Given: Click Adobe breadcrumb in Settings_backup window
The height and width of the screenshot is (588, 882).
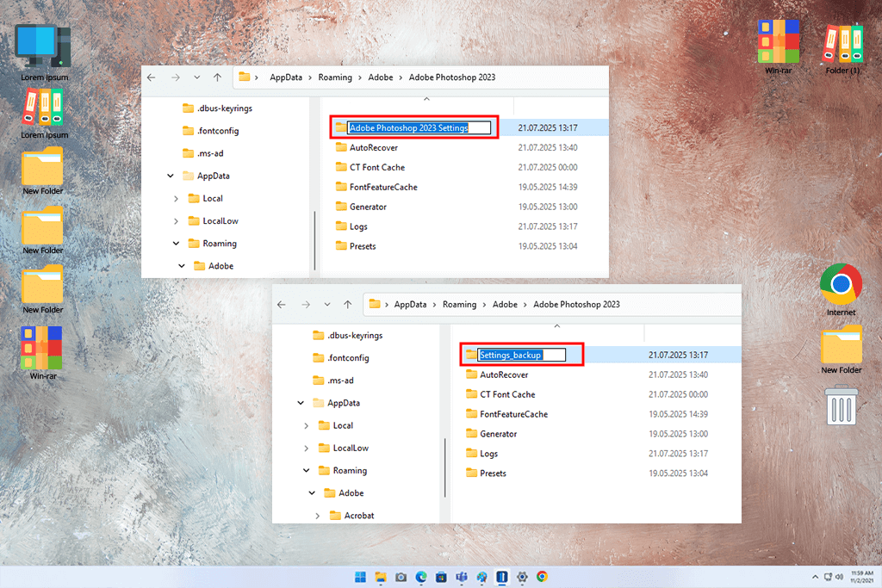Looking at the screenshot, I should pos(505,304).
